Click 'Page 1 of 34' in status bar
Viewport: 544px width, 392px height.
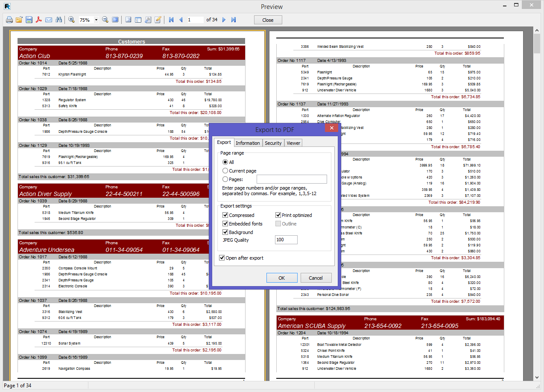click(x=18, y=386)
